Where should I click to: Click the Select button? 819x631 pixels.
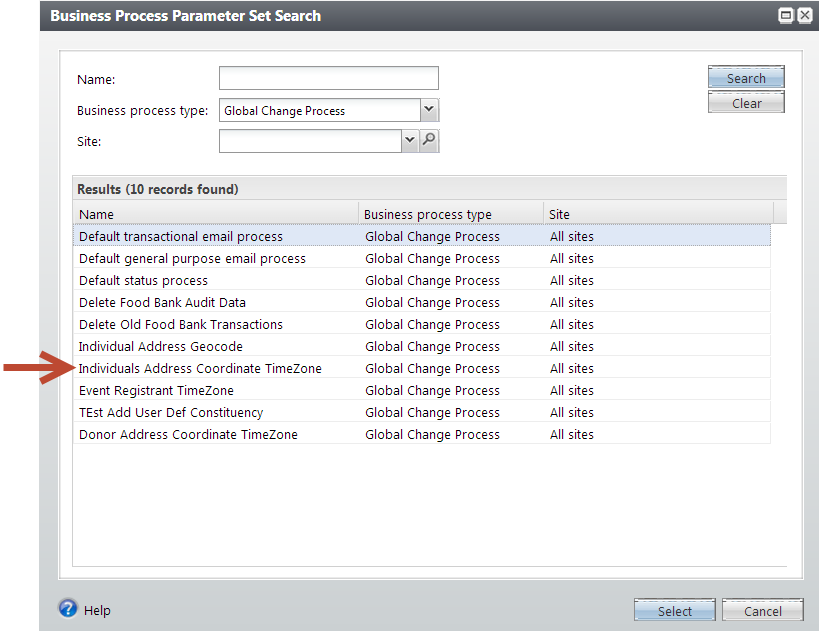pyautogui.click(x=674, y=611)
